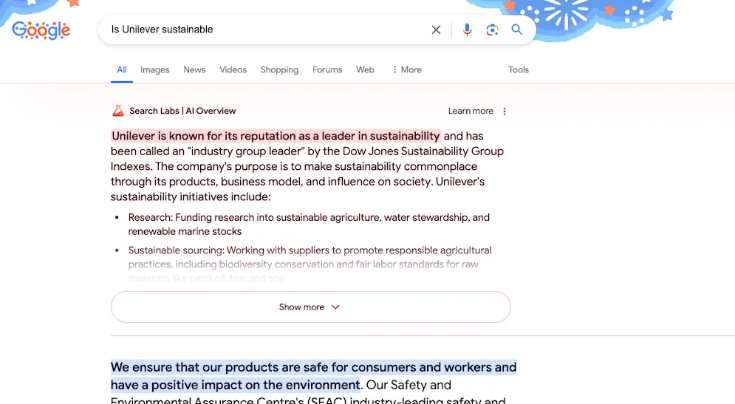Select the Web results tab
Image resolution: width=735 pixels, height=404 pixels.
[x=365, y=70]
